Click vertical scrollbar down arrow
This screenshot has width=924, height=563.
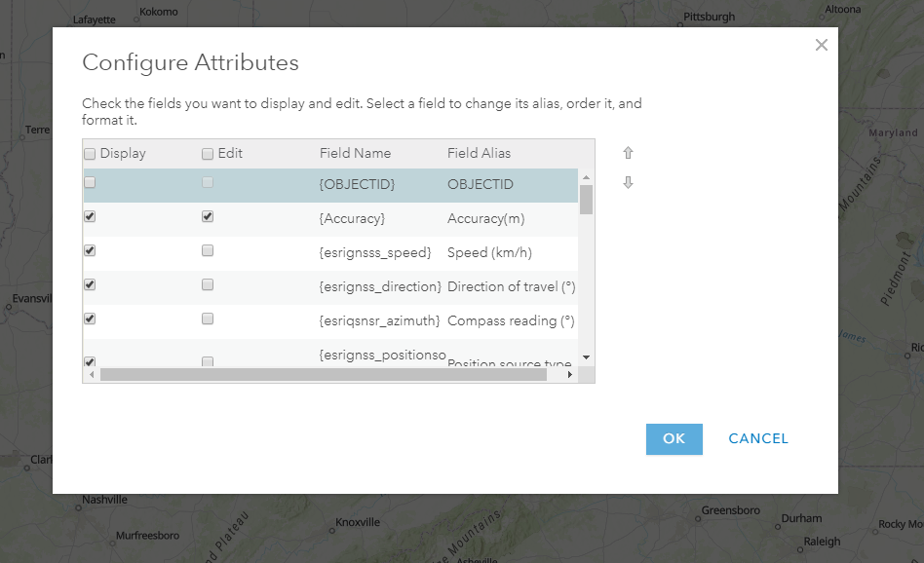pos(587,357)
